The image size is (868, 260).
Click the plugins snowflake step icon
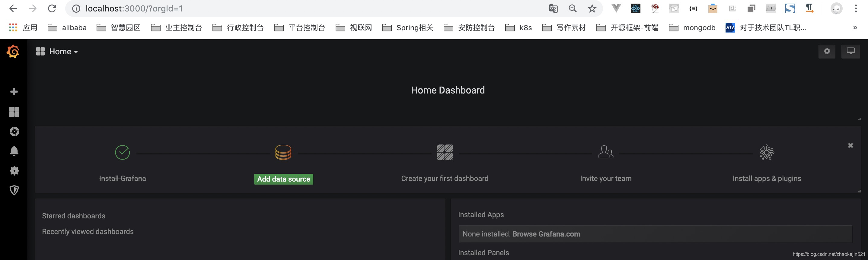tap(767, 153)
